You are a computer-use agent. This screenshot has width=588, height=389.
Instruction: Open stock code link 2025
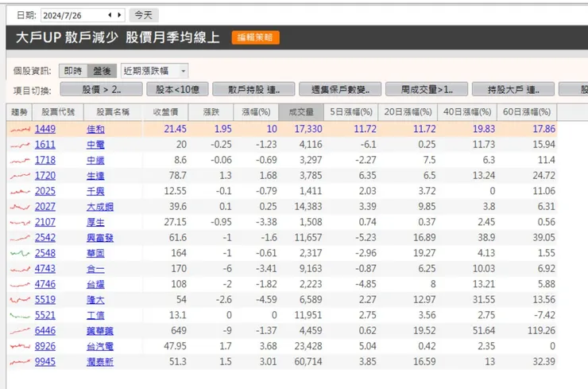tap(45, 191)
